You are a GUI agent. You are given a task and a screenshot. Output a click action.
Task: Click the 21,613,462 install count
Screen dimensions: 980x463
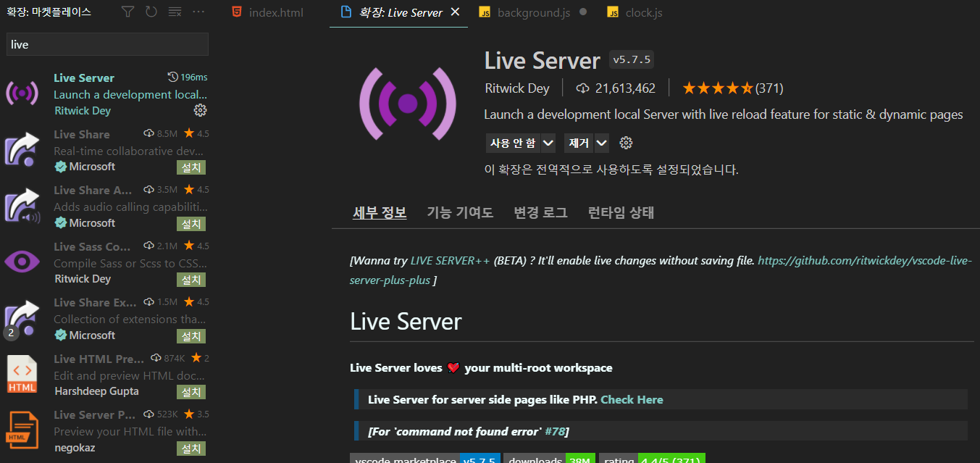click(625, 88)
